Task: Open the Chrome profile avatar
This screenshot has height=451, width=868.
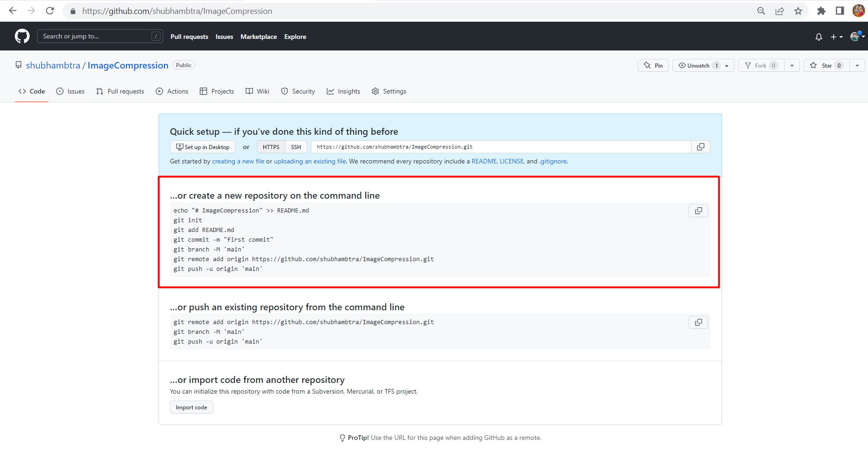Action: coord(858,11)
